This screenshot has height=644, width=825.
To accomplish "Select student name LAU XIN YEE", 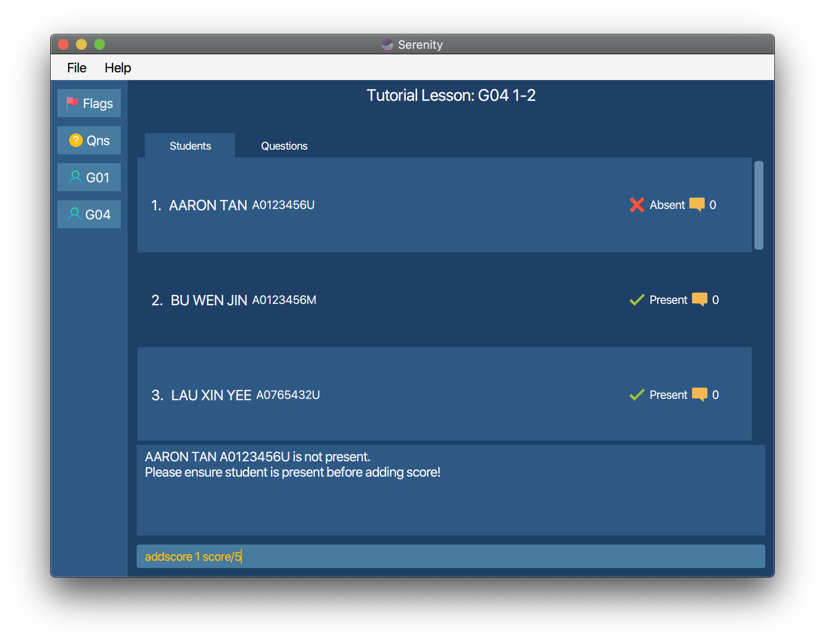I will point(211,395).
